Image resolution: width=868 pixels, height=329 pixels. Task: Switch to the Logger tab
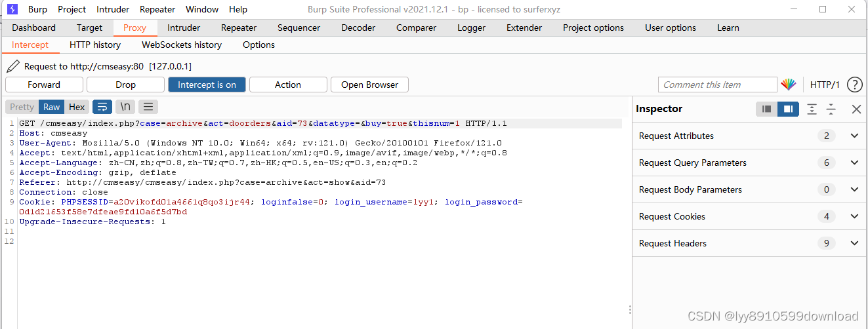point(471,28)
